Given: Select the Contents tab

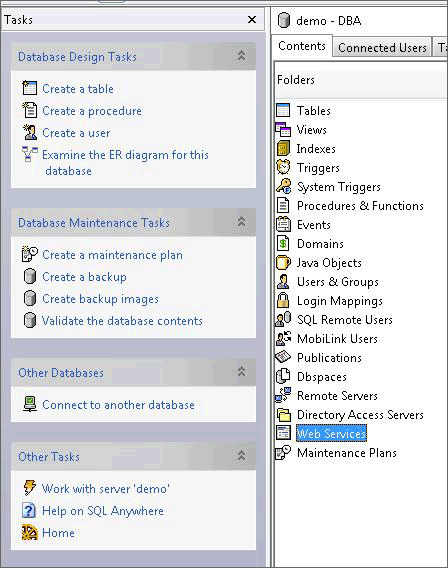Looking at the screenshot, I should click(302, 46).
